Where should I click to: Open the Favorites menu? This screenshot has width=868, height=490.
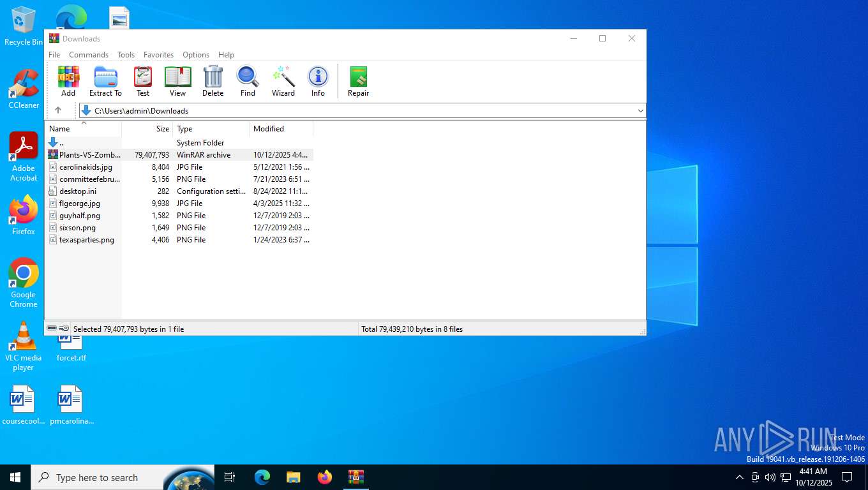pyautogui.click(x=158, y=55)
